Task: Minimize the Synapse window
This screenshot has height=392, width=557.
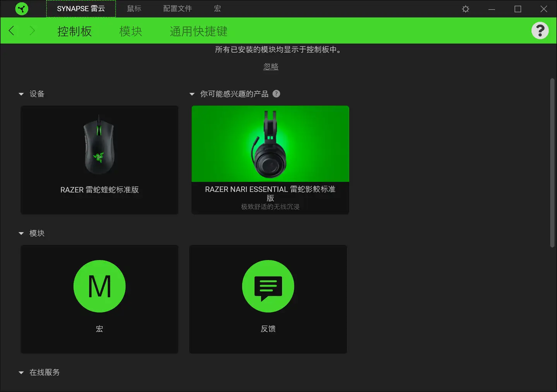Action: [492, 9]
